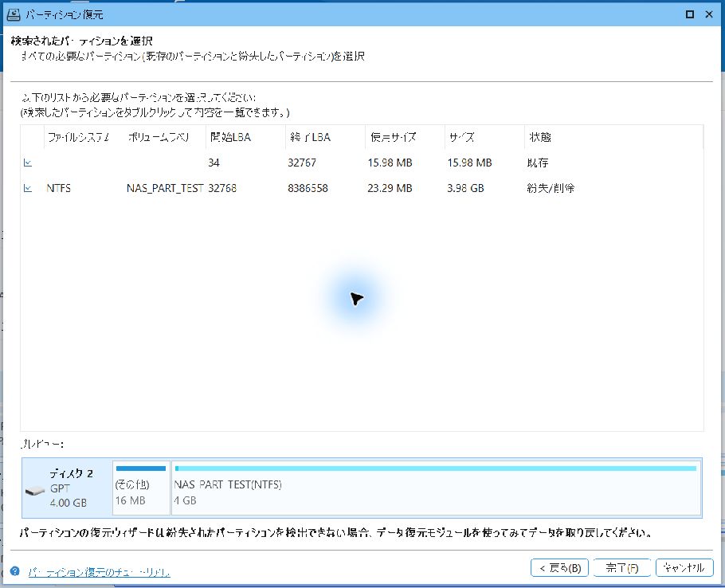Click start LBA value 34
The width and height of the screenshot is (725, 588).
click(x=214, y=163)
